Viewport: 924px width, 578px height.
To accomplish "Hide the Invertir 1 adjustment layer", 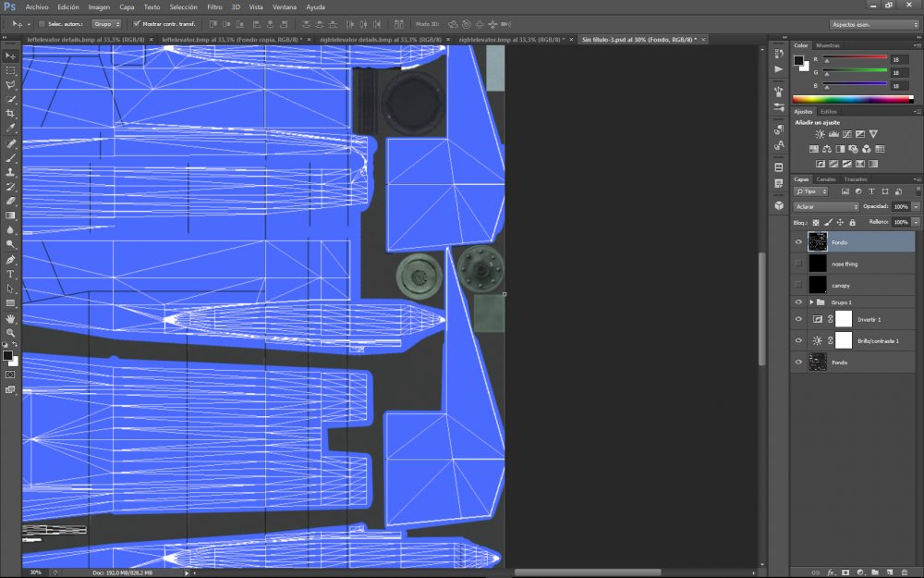I will point(798,319).
